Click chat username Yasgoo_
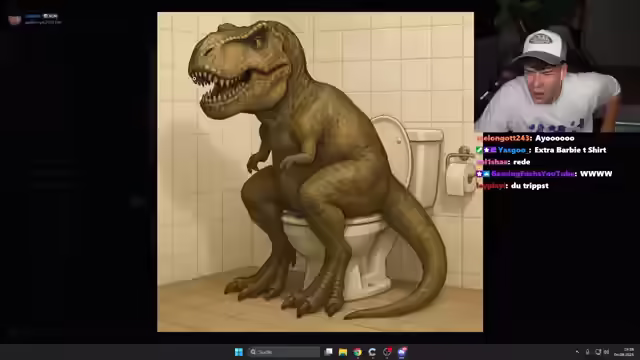Image resolution: width=640 pixels, height=360 pixels. tap(512, 150)
